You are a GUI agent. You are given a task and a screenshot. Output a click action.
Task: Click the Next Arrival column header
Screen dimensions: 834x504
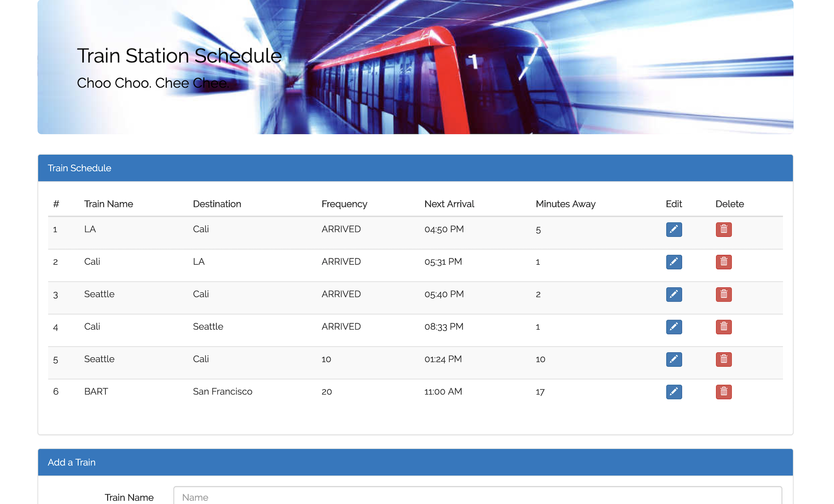point(449,204)
